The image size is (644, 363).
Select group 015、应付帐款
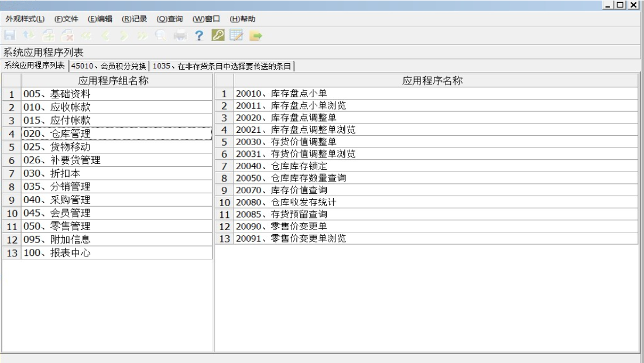117,120
